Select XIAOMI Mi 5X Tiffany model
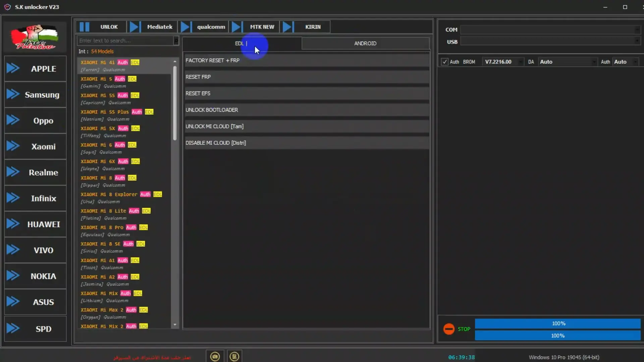This screenshot has width=644, height=362. [124, 132]
